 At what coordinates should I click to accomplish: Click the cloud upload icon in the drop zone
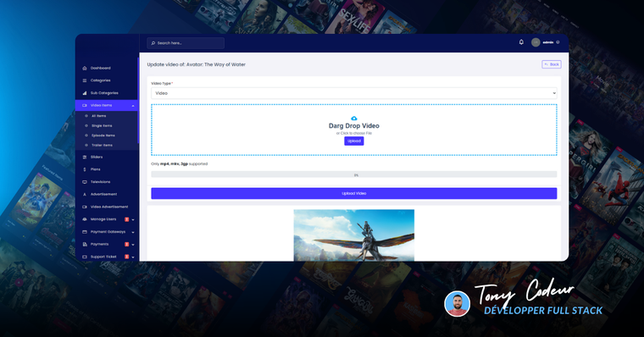(354, 119)
